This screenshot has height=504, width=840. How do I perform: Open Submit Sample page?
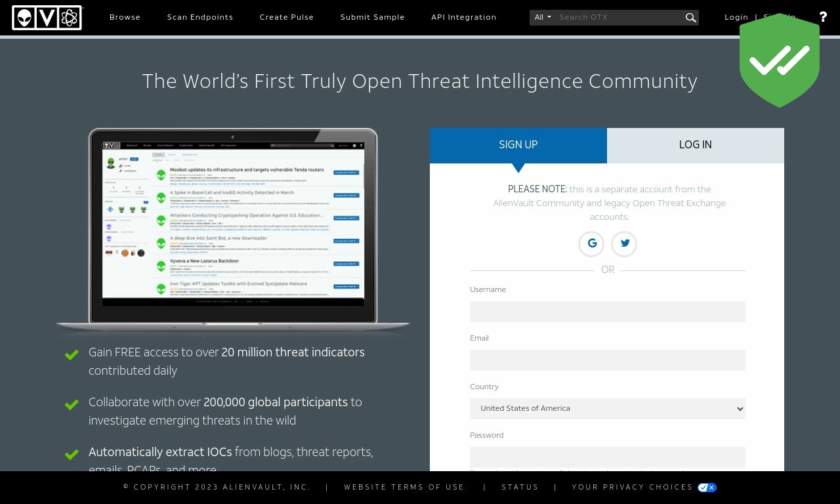373,17
